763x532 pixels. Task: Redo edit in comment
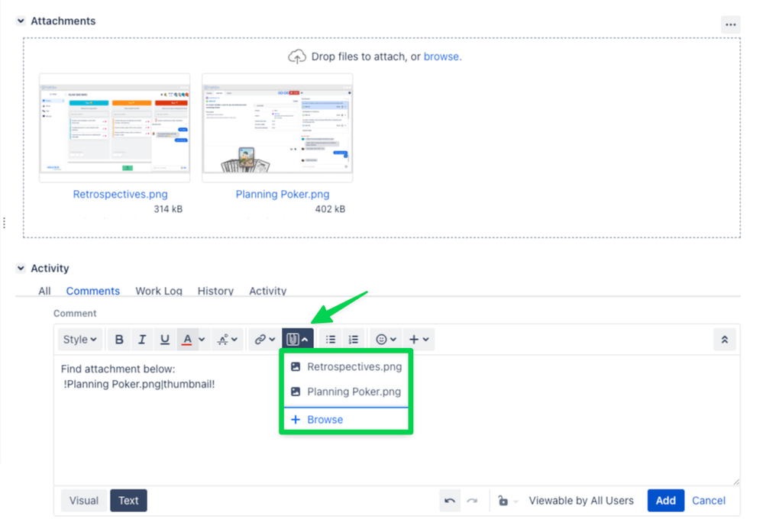tap(472, 501)
